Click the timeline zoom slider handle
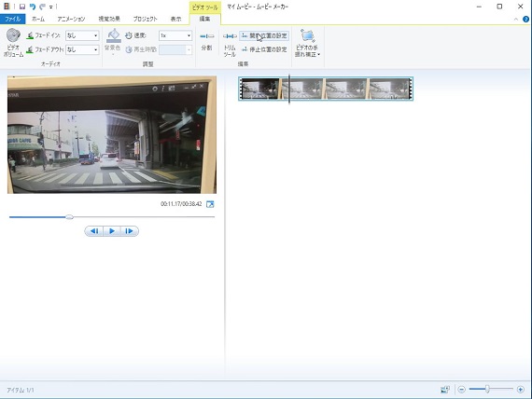The width and height of the screenshot is (532, 399). click(487, 389)
